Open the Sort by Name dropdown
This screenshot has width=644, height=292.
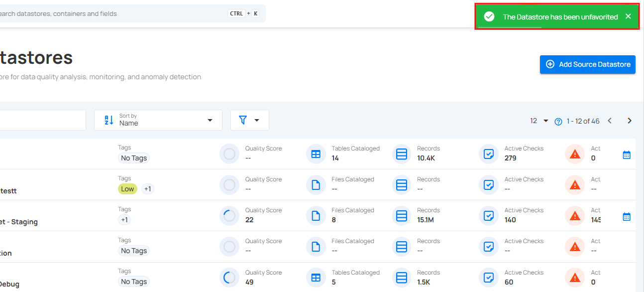pyautogui.click(x=158, y=120)
